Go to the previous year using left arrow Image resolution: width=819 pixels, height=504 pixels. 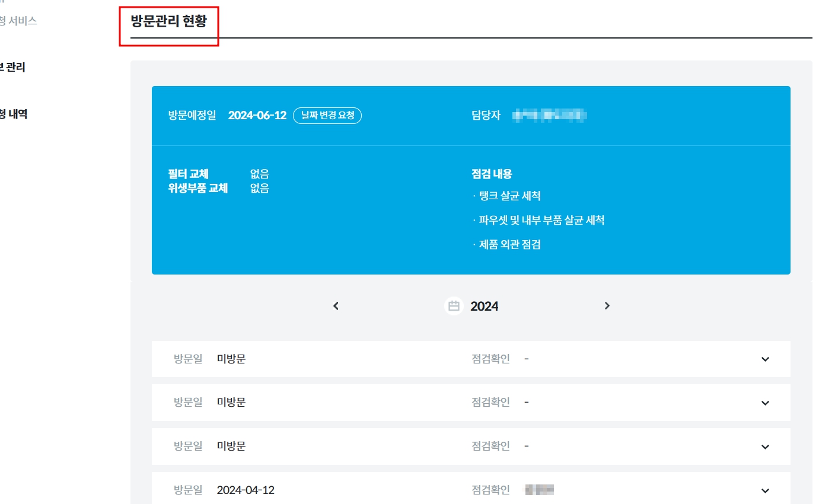coord(336,306)
